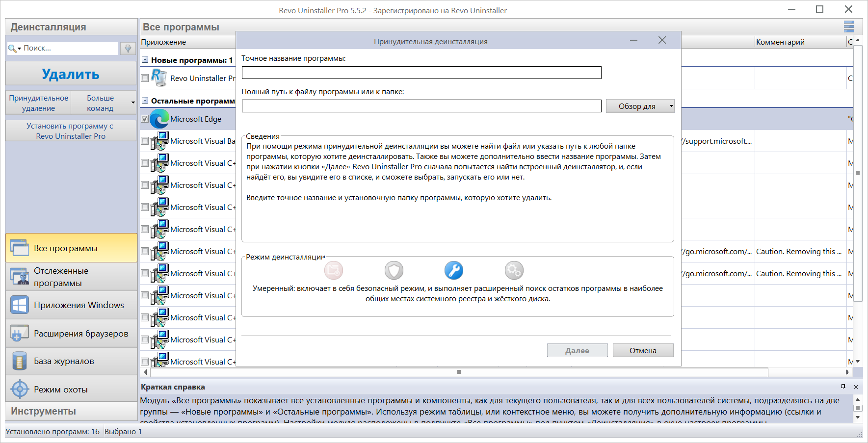
Task: Open the Обзор для dropdown button
Action: pos(640,106)
